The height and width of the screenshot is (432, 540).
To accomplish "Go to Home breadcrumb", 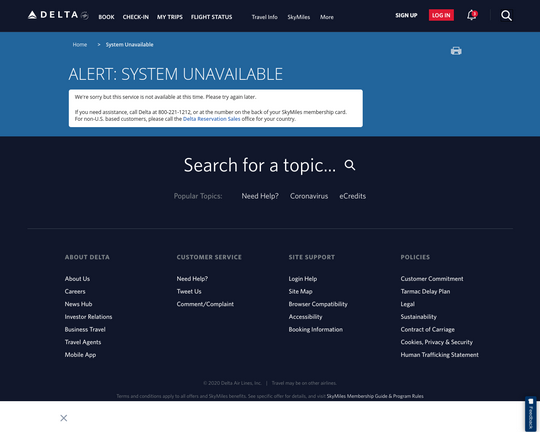I will [x=80, y=44].
